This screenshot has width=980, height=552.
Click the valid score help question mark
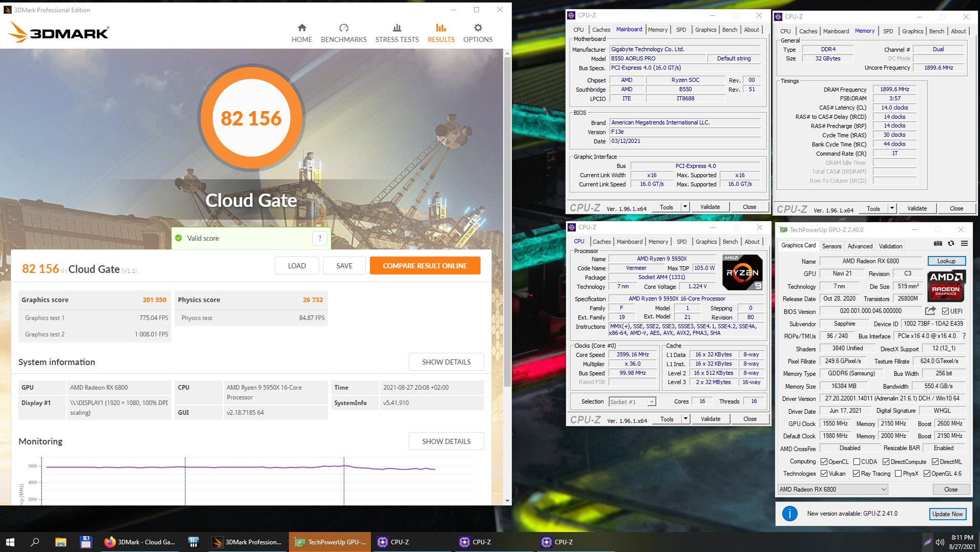click(x=320, y=238)
